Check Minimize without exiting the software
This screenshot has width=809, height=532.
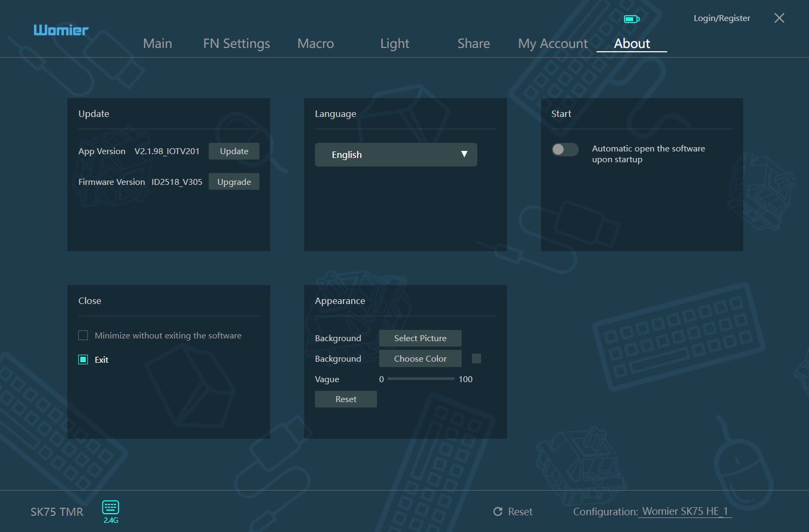click(83, 335)
